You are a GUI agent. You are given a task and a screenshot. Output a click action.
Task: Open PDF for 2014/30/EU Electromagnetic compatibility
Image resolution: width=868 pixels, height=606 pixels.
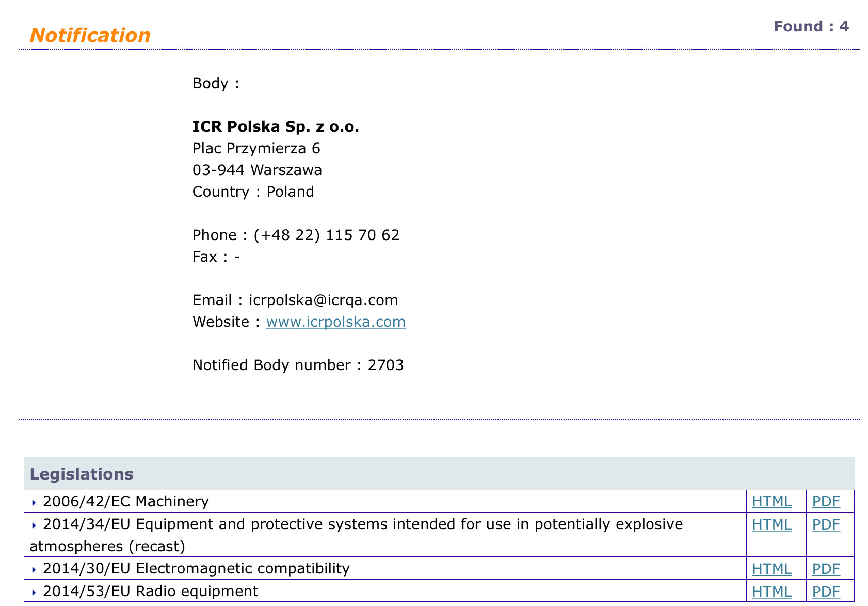pyautogui.click(x=826, y=569)
